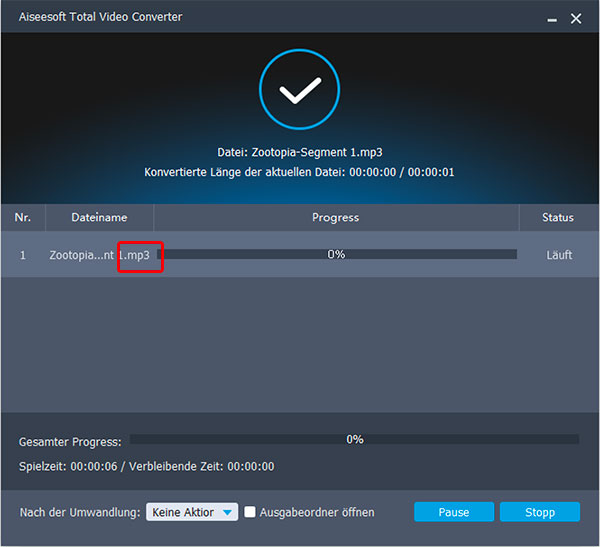Image resolution: width=600 pixels, height=547 pixels.
Task: Click the Gesamter Progress bar
Action: 354,439
